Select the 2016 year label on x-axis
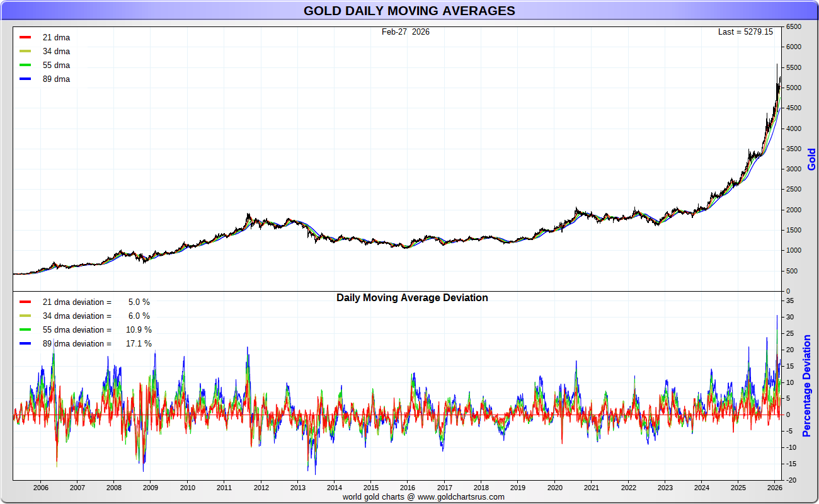Viewport: 819px width, 504px height. 408,488
